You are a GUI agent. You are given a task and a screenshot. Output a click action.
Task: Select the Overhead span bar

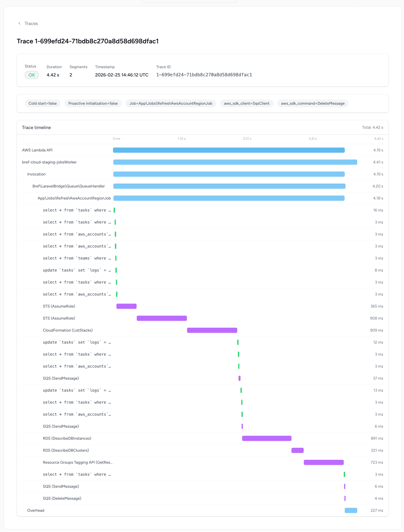[x=351, y=510]
